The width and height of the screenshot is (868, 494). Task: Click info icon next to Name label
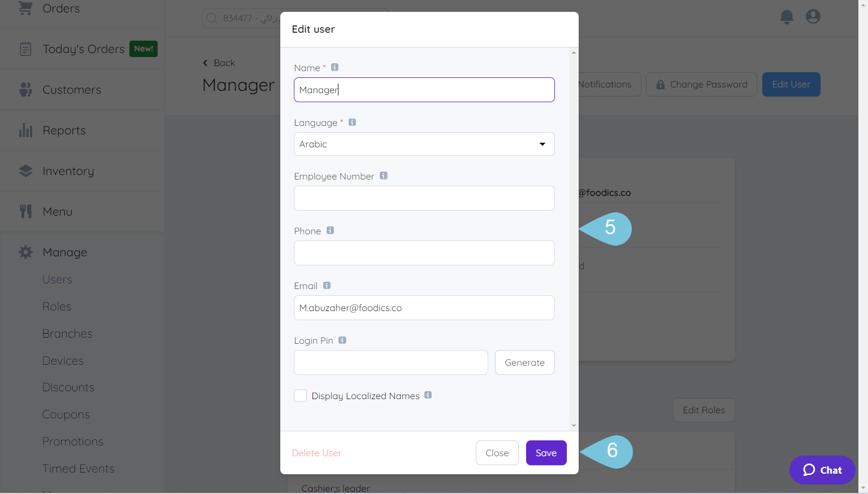pyautogui.click(x=335, y=67)
